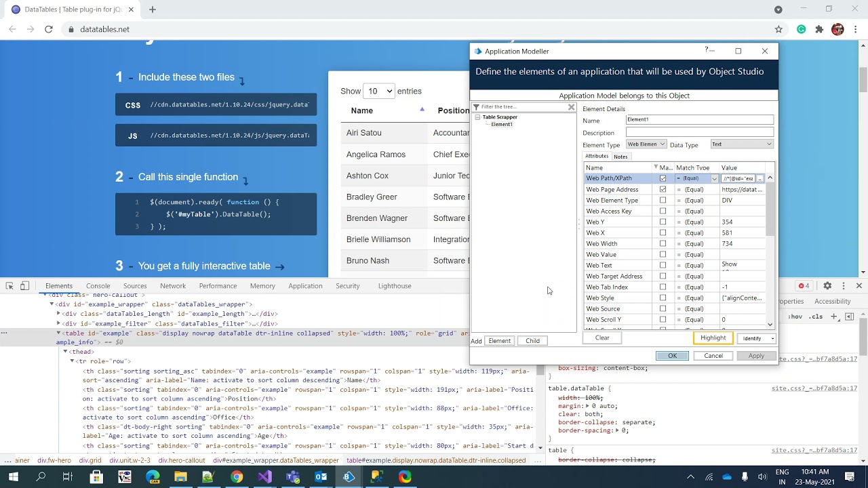868x488 pixels.
Task: Enable Match for Web X attribute
Action: point(663,232)
